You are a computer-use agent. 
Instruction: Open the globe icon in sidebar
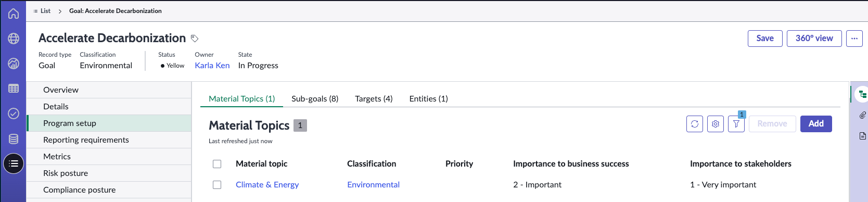14,39
